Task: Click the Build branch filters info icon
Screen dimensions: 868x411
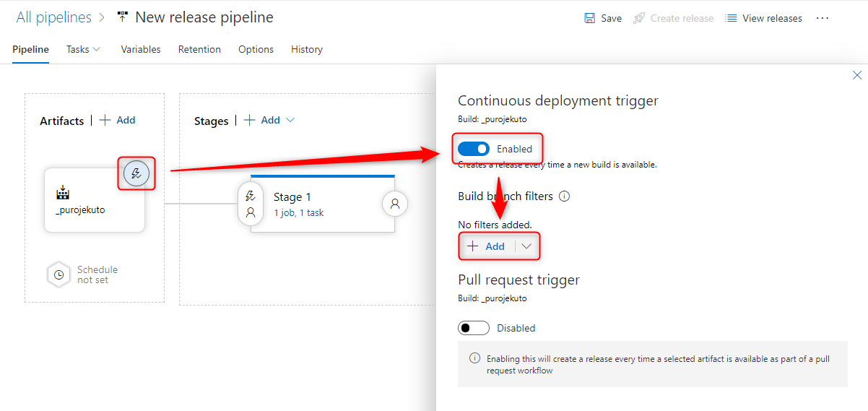Action: [x=565, y=196]
